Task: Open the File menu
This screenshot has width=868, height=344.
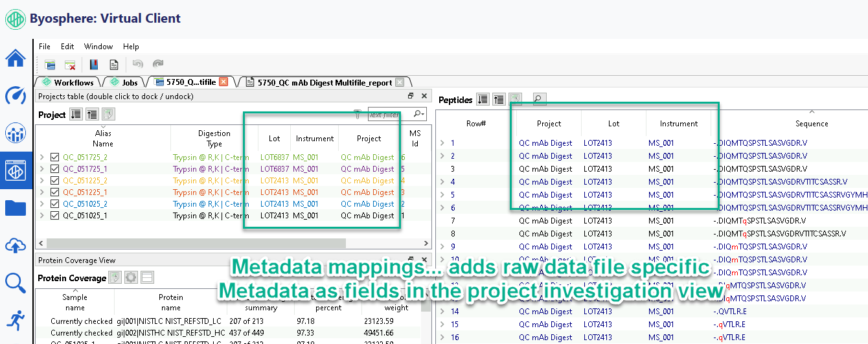Action: click(x=45, y=47)
